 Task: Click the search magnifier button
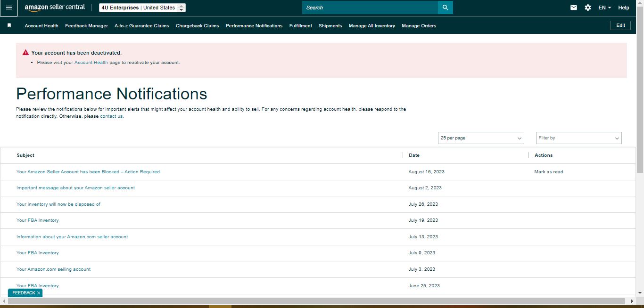[445, 8]
